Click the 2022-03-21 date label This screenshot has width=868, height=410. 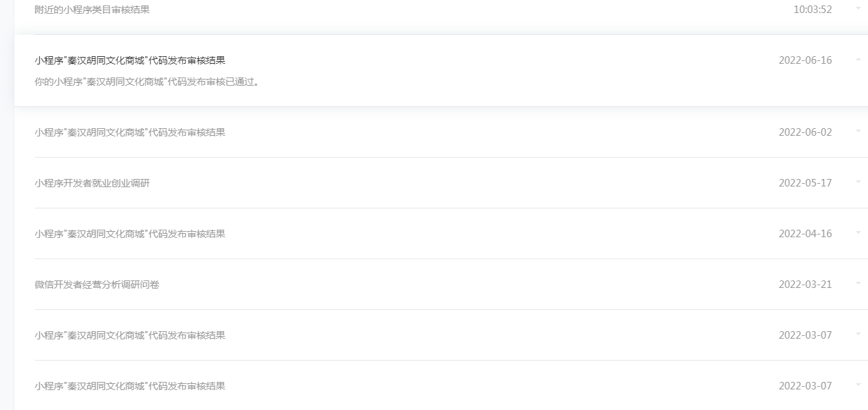pos(805,285)
